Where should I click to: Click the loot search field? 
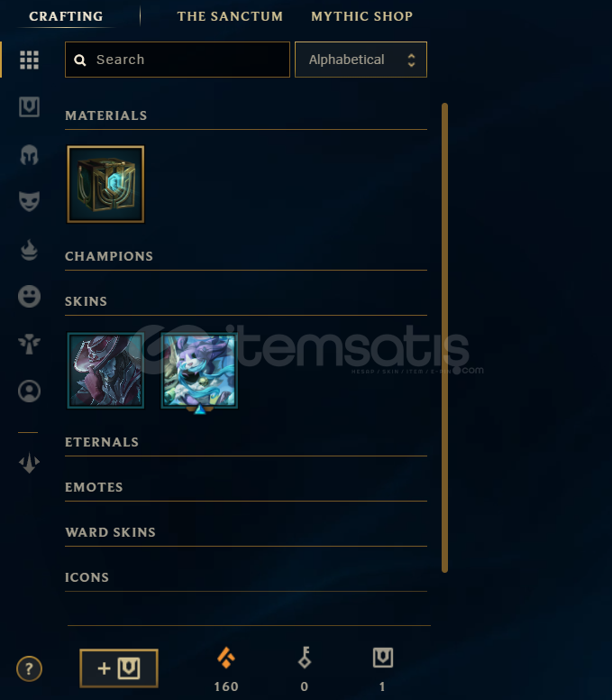coord(177,60)
